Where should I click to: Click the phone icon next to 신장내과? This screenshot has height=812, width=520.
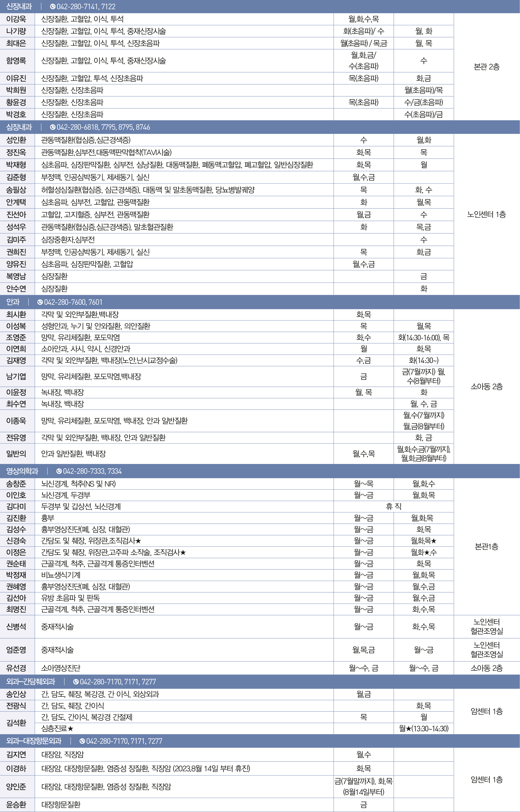pyautogui.click(x=52, y=6)
